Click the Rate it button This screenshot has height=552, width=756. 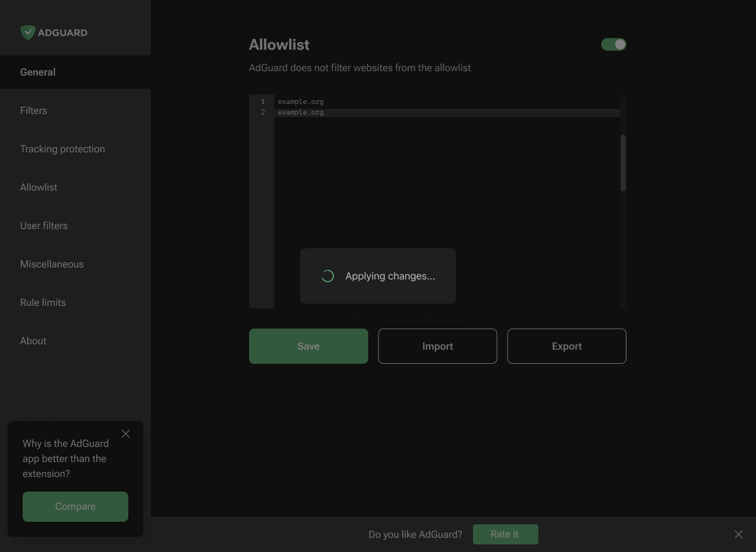coord(505,534)
